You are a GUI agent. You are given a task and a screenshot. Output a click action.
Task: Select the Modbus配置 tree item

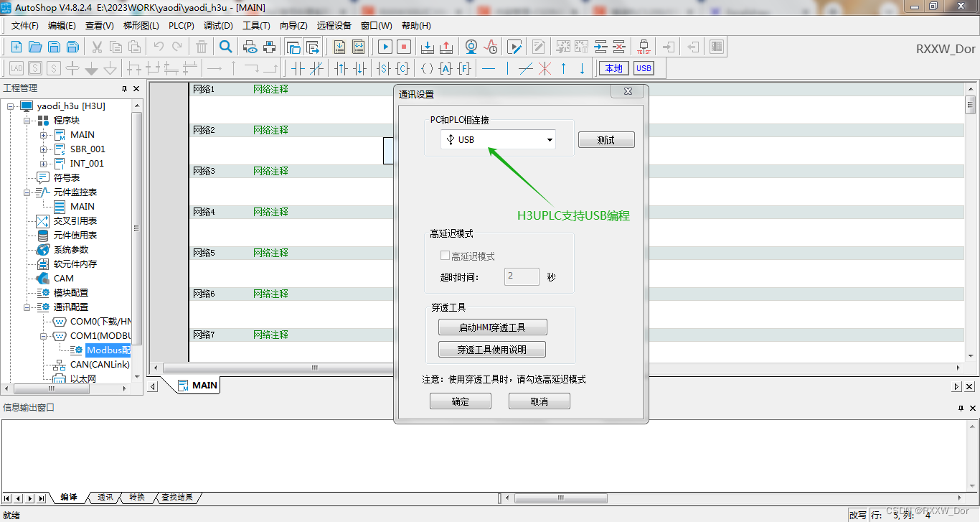(108, 350)
